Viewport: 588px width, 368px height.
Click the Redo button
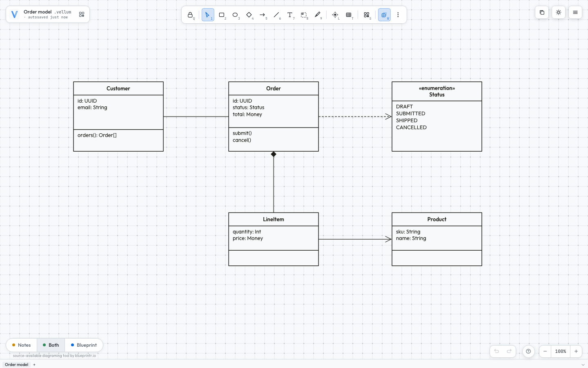[509, 351]
